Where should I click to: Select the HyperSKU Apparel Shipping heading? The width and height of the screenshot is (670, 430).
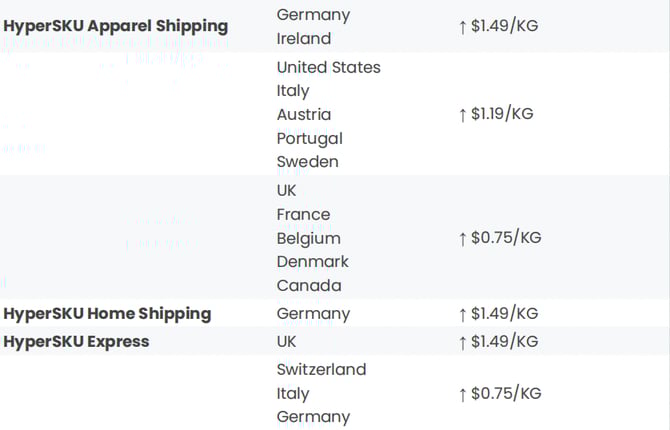click(116, 26)
